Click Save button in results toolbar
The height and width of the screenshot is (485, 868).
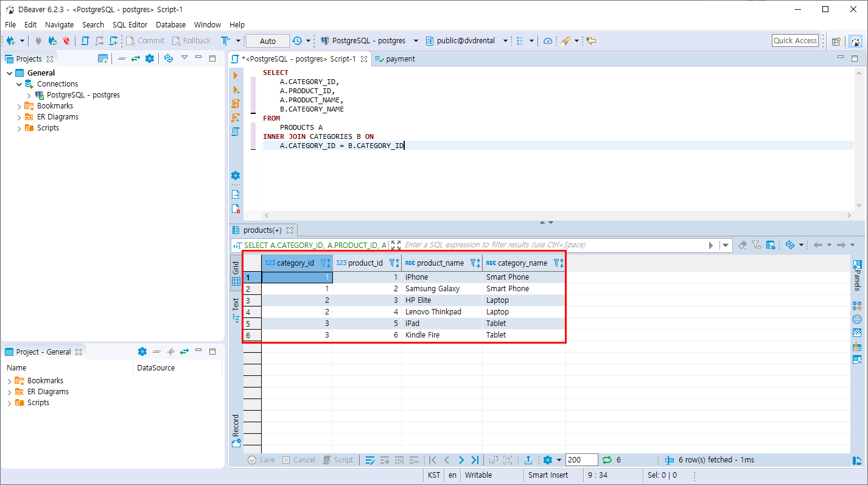262,460
